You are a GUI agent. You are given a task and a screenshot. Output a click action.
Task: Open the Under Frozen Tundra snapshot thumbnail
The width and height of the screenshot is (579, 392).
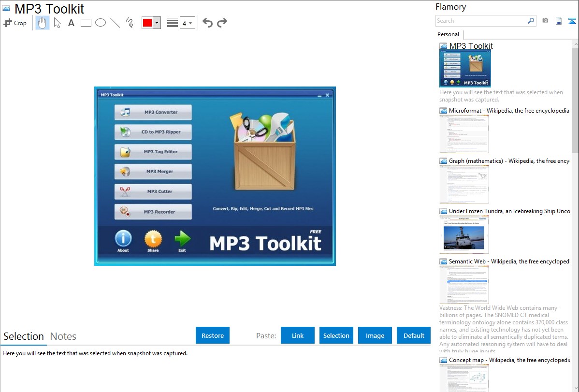(464, 234)
